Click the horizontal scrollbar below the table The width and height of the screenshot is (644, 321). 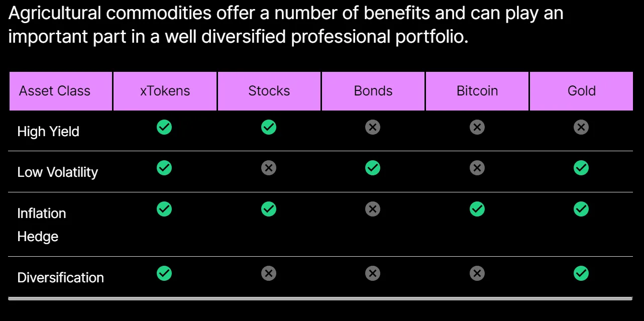click(x=320, y=299)
